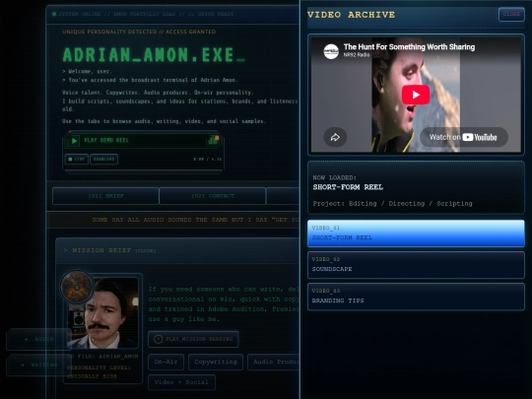The height and width of the screenshot is (399, 532).
Task: Click the Video + Social tag
Action: tap(181, 382)
